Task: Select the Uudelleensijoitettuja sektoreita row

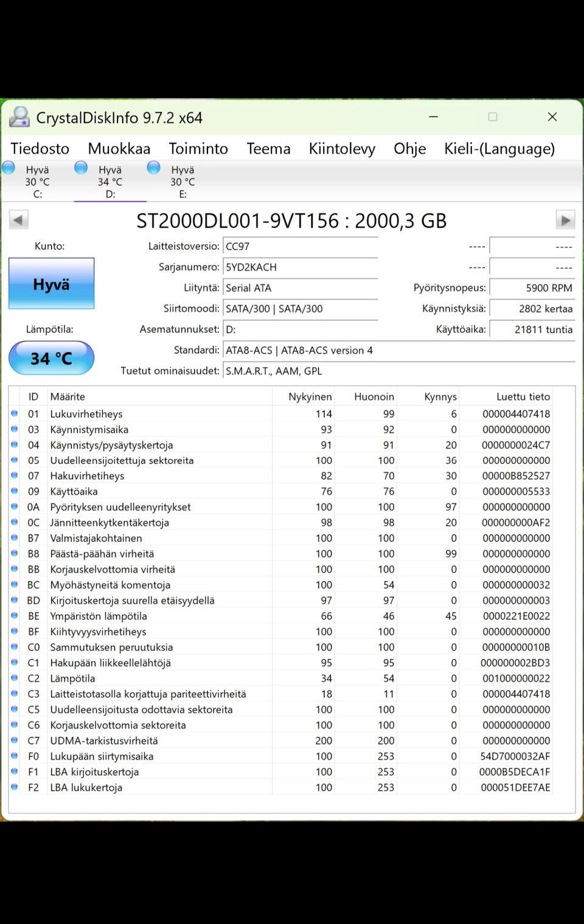Action: point(122,460)
